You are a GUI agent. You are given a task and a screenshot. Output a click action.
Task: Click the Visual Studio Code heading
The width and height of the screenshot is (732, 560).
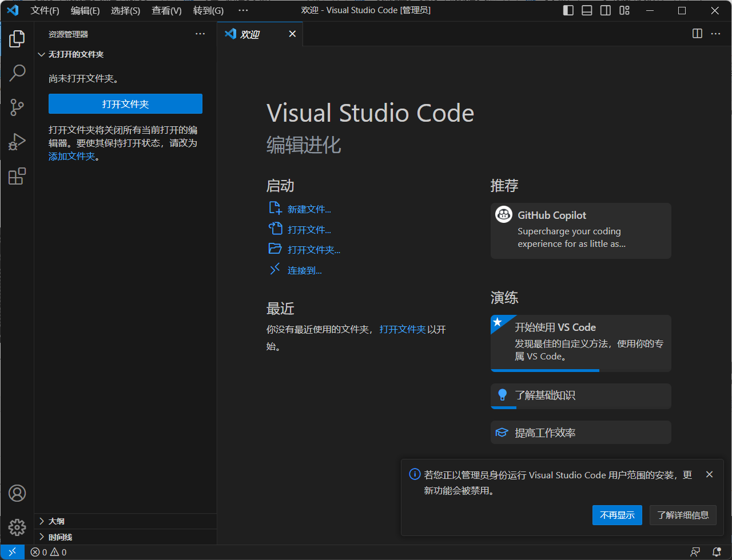tap(370, 113)
